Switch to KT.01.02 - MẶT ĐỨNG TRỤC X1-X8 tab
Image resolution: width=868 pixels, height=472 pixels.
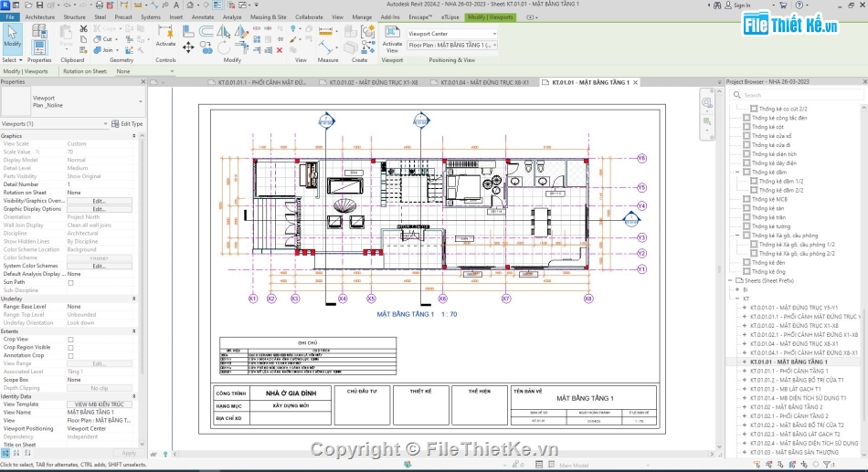click(369, 82)
